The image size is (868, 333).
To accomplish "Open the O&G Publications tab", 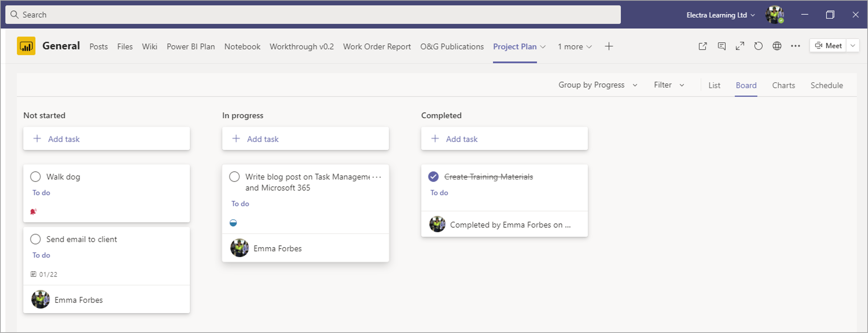I will click(452, 46).
